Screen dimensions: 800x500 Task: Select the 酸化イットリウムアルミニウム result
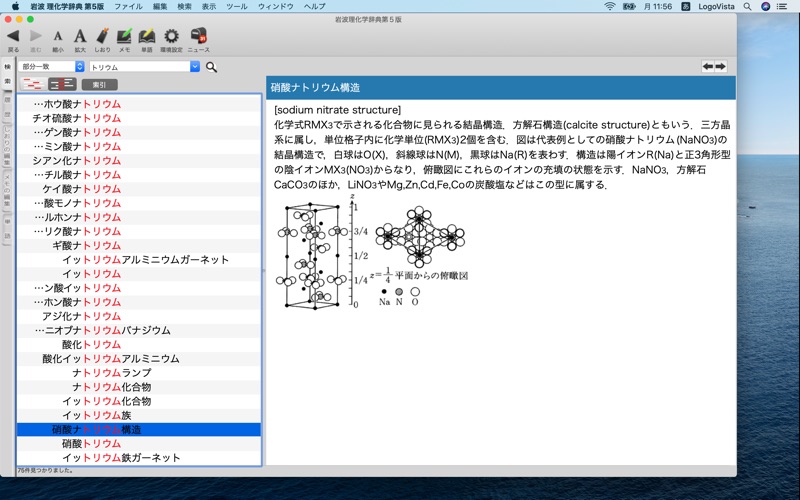coord(139,359)
